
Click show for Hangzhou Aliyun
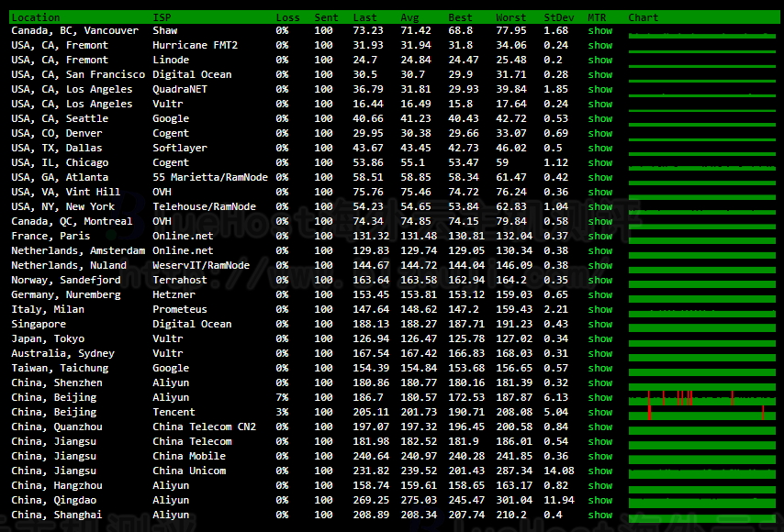(600, 485)
